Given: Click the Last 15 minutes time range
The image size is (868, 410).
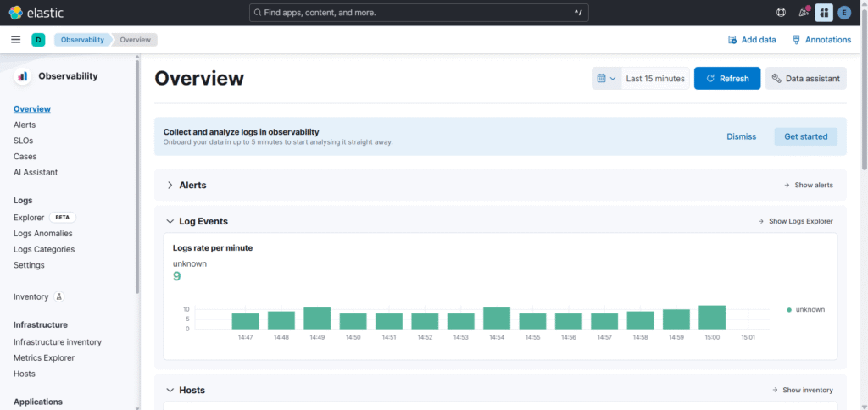Looking at the screenshot, I should pyautogui.click(x=655, y=79).
